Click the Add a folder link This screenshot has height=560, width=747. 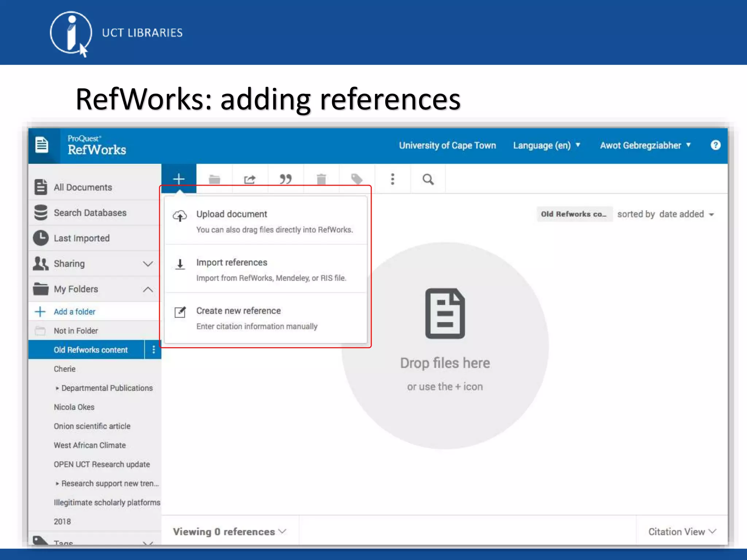pos(74,312)
